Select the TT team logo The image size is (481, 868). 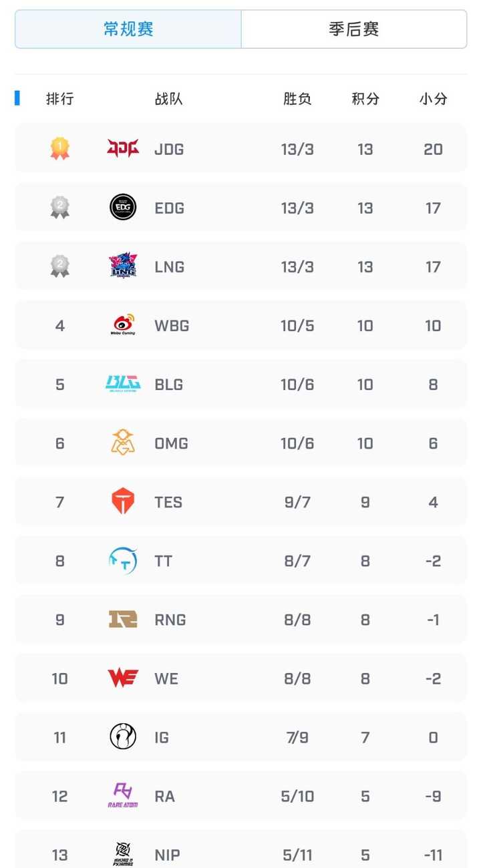[x=123, y=560]
